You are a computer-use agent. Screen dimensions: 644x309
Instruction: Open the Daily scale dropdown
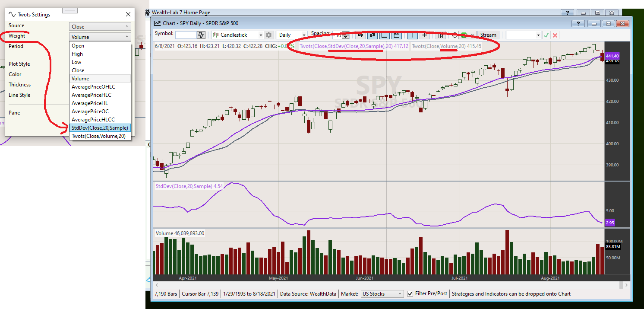click(x=292, y=35)
